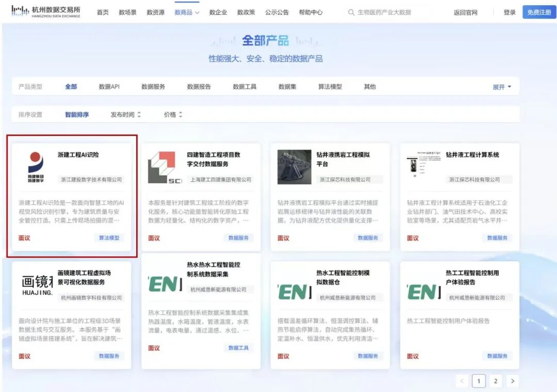Open 热工工程智能控制用户体验报告 title
Viewport: 557px width, 392px height.
[472, 278]
